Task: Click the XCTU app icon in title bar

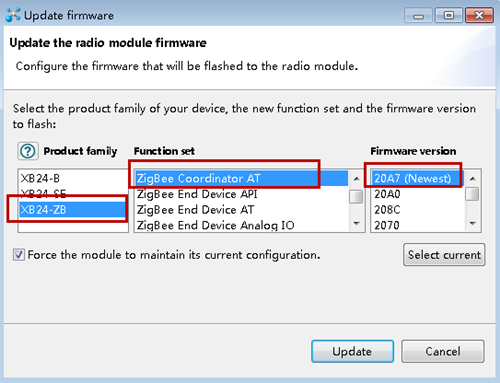Action: coord(13,15)
